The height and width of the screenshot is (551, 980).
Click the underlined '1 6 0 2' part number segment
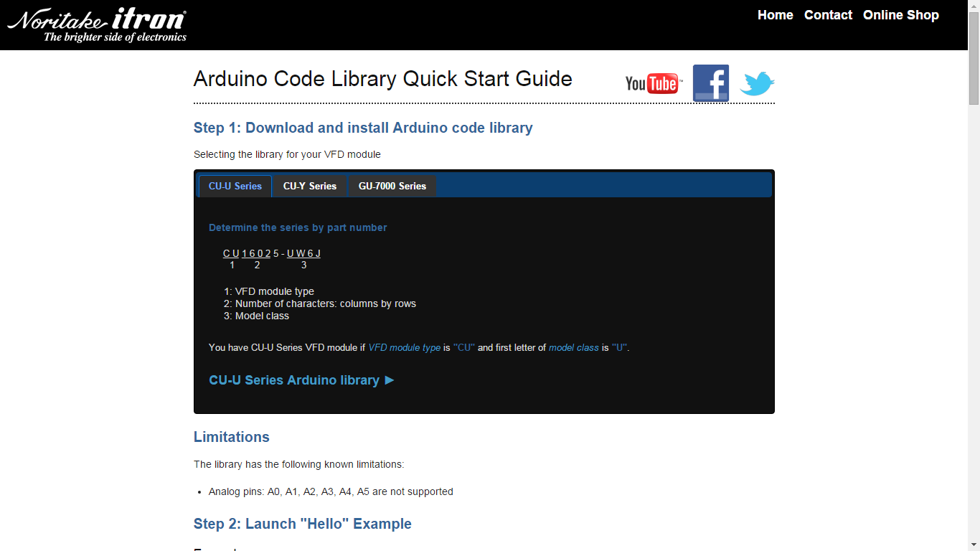click(x=256, y=253)
